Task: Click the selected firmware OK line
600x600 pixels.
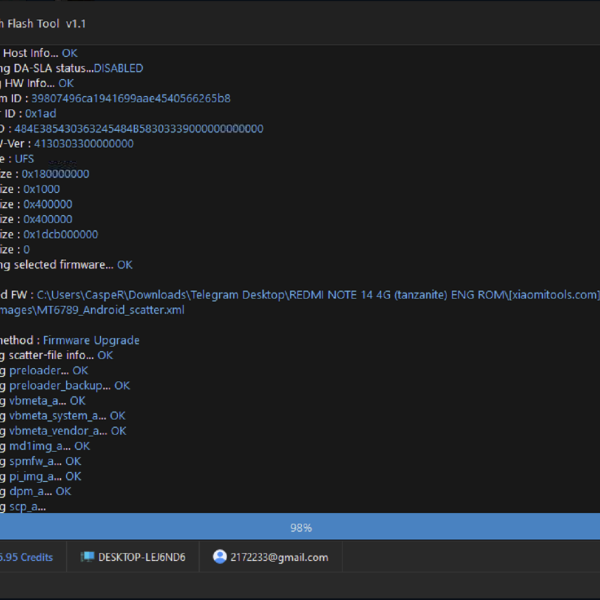Action: pos(66,265)
